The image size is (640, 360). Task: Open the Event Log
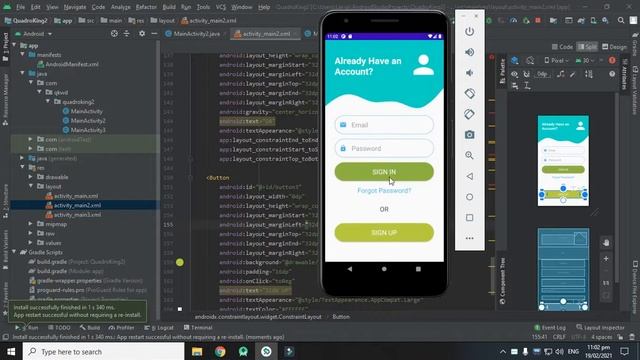click(550, 327)
